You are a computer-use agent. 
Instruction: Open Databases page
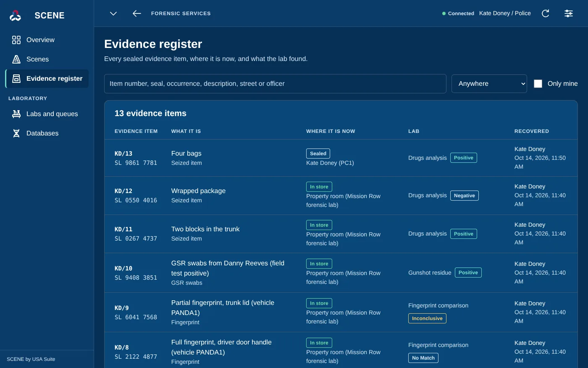click(47, 133)
